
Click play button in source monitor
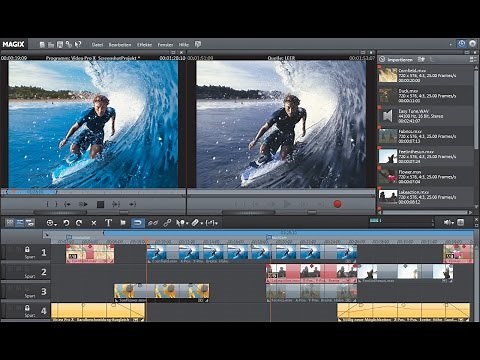click(287, 204)
